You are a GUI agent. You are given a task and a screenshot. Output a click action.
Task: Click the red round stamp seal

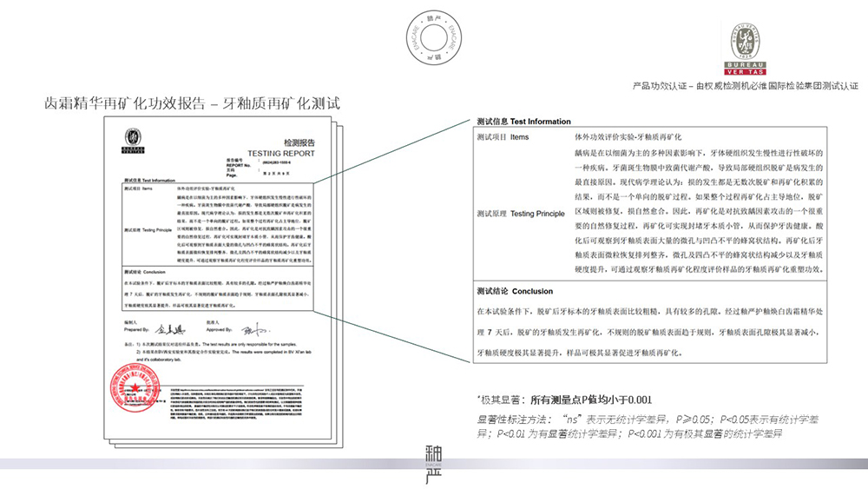(x=135, y=387)
